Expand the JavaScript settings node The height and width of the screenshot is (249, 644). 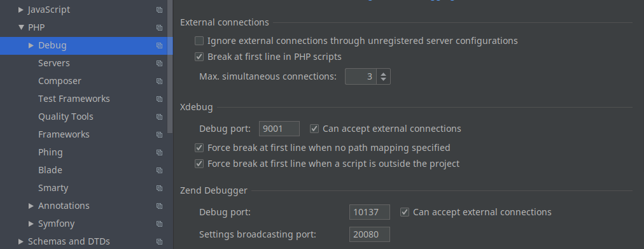coord(21,10)
